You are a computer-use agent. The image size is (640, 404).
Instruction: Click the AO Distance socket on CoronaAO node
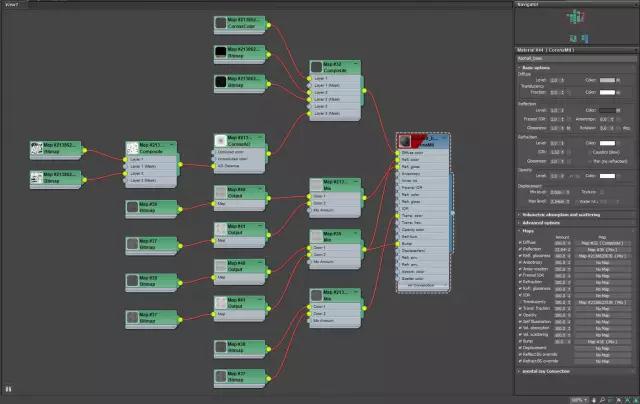tap(213, 166)
